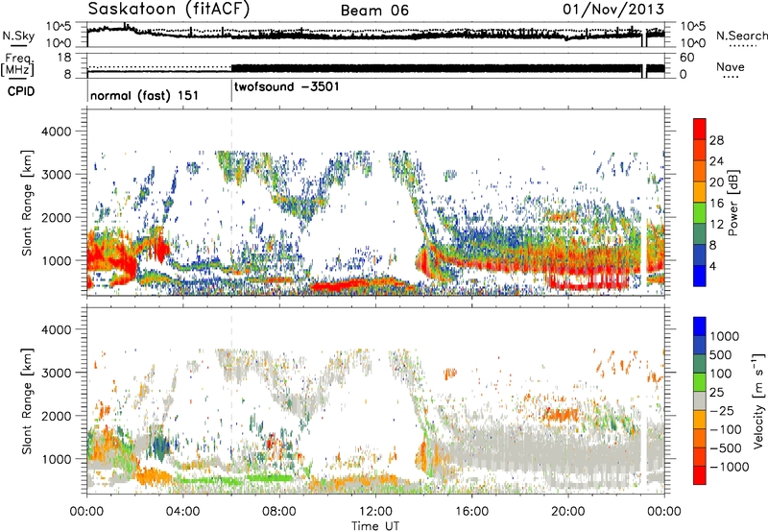Click the '1000' velocity colorbar tick
Viewport: 768px width, 532px height.
pos(724,336)
